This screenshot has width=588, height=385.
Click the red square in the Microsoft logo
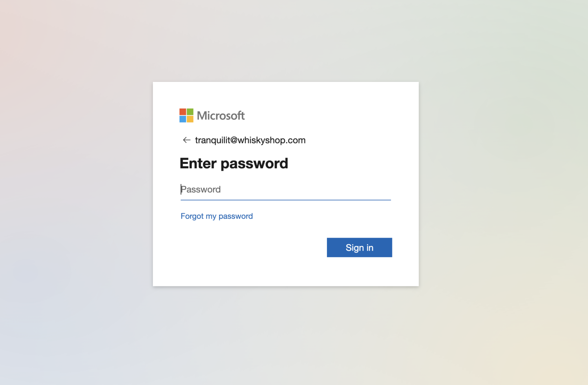pos(183,112)
